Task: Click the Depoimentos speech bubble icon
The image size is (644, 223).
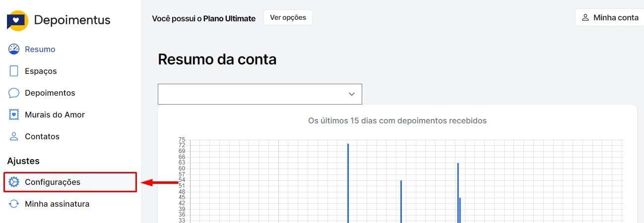Action: point(14,93)
